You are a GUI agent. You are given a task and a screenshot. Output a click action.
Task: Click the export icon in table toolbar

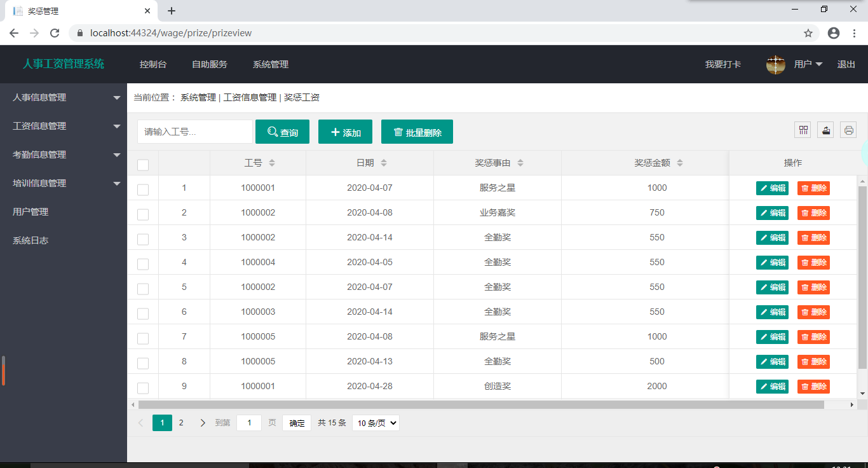826,130
